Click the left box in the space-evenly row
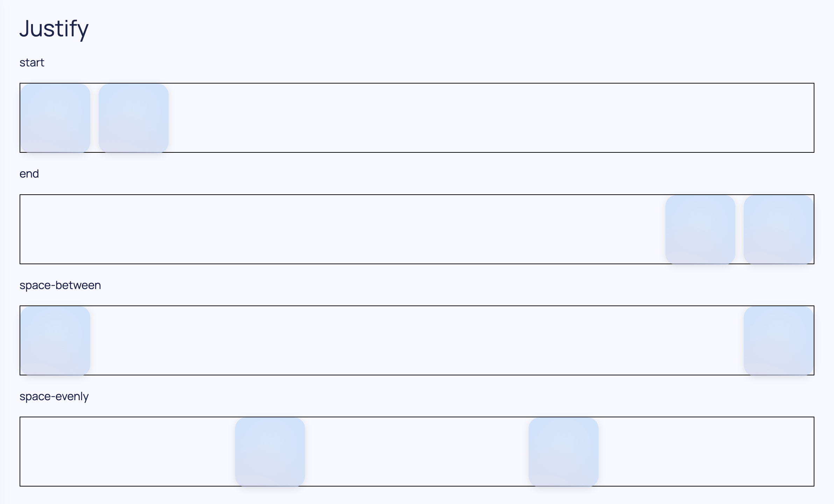 tap(270, 452)
